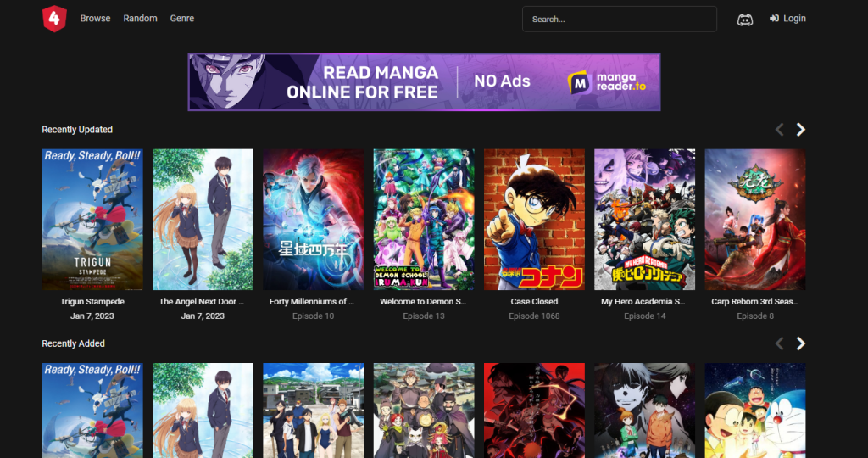The image size is (868, 458).
Task: Open Welcome to Demon School poster
Action: (x=424, y=220)
